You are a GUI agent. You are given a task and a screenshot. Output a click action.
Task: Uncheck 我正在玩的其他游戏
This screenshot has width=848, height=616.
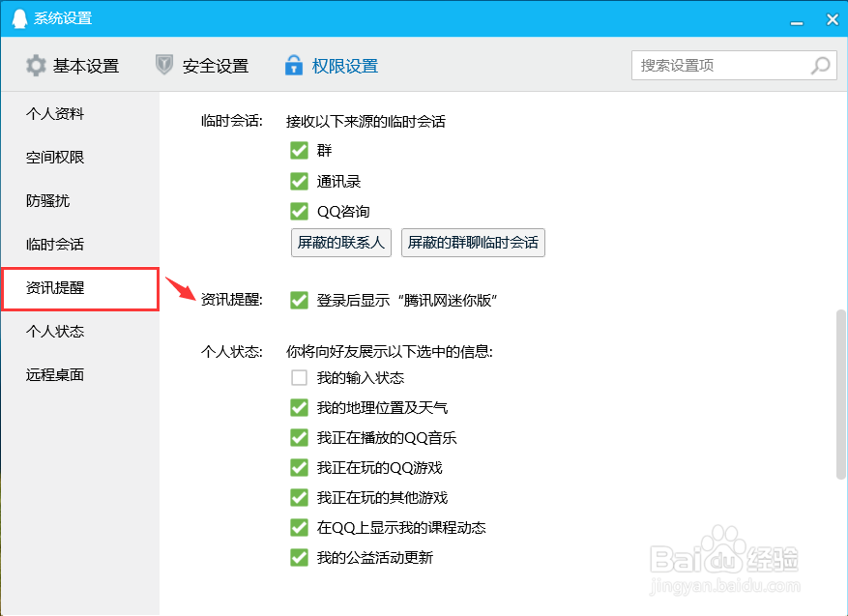(x=299, y=498)
